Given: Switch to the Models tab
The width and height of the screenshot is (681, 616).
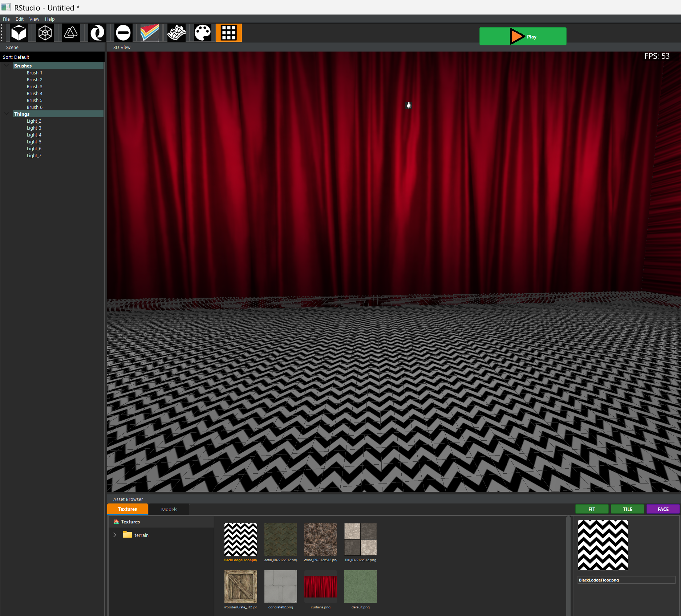Looking at the screenshot, I should (169, 509).
